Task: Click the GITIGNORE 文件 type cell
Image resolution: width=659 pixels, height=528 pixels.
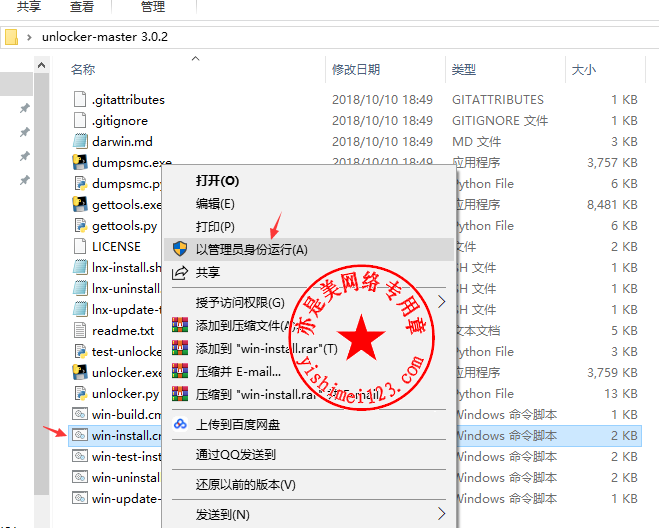Action: tap(500, 121)
